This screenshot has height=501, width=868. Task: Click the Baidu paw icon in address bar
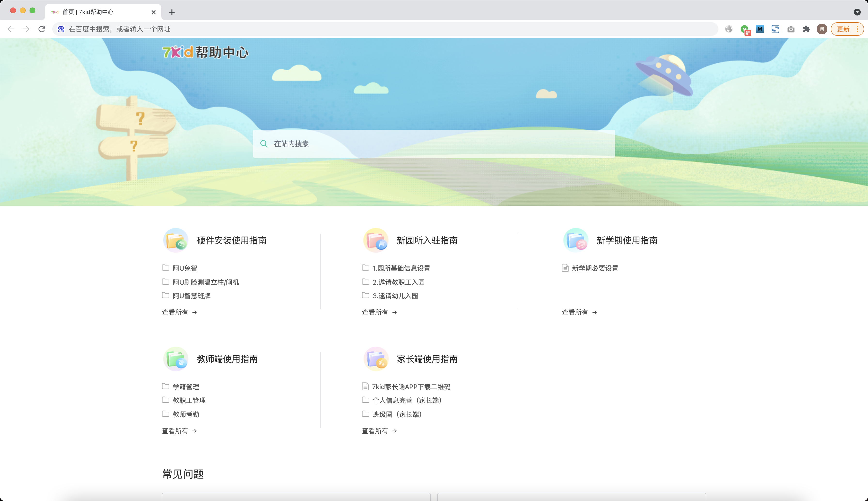(61, 29)
